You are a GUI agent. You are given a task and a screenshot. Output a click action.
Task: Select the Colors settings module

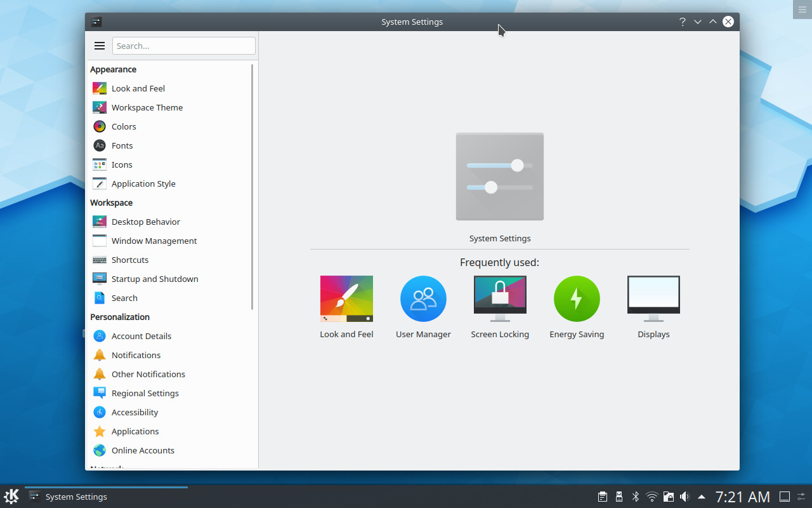pyautogui.click(x=124, y=126)
